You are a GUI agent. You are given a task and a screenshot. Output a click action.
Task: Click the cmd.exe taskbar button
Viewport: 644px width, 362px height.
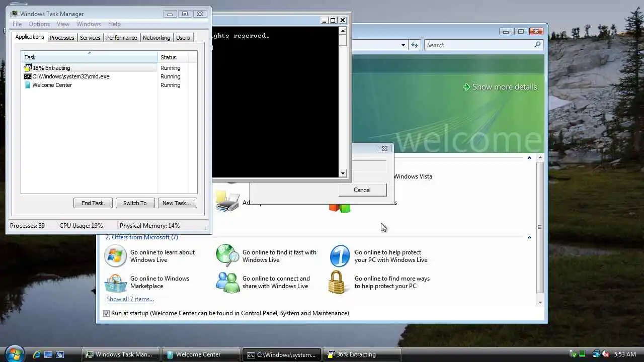click(x=282, y=354)
